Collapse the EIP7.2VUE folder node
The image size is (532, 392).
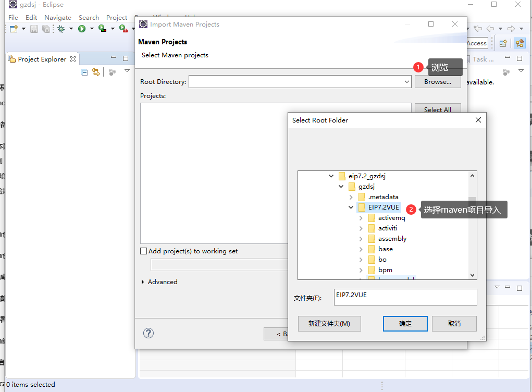[x=351, y=207]
